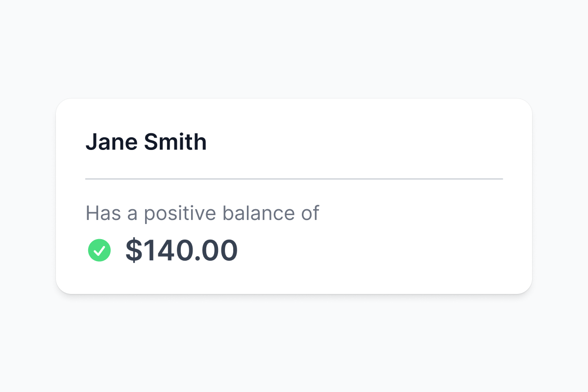Click the gray page background above the card

[x=294, y=49]
